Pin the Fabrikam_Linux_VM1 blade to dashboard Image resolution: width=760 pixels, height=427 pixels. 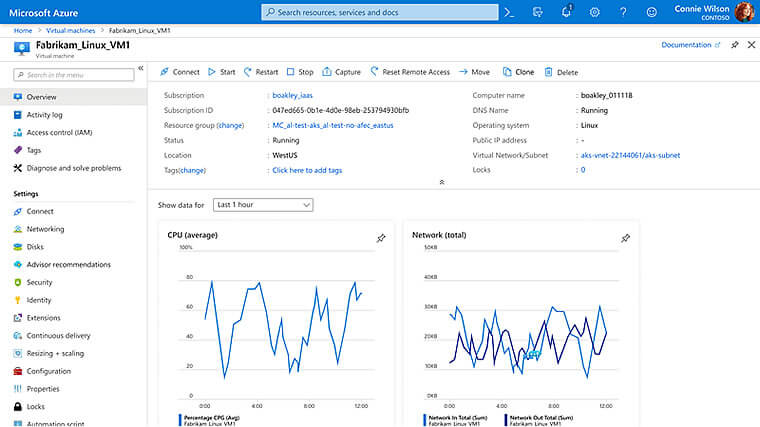point(735,45)
